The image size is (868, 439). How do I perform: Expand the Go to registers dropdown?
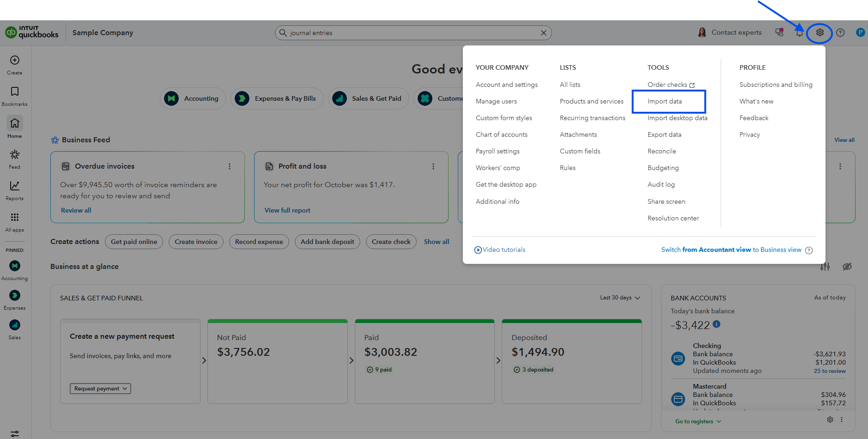697,421
